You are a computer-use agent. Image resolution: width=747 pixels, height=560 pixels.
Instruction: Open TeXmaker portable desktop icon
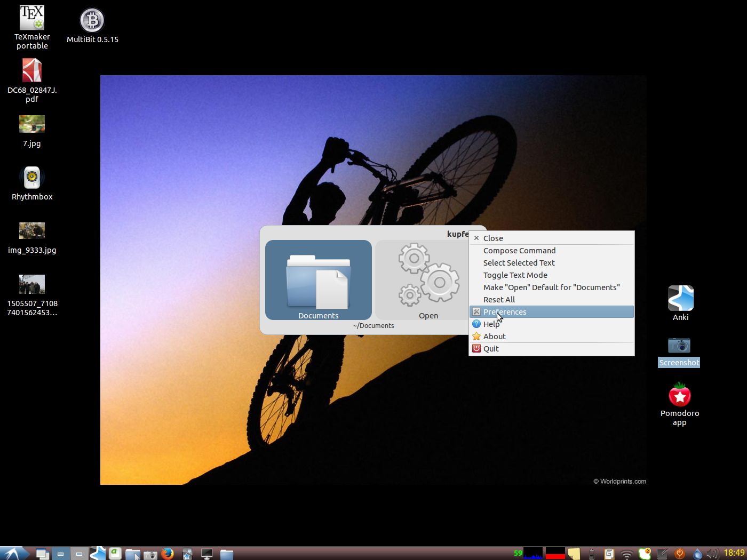(32, 18)
